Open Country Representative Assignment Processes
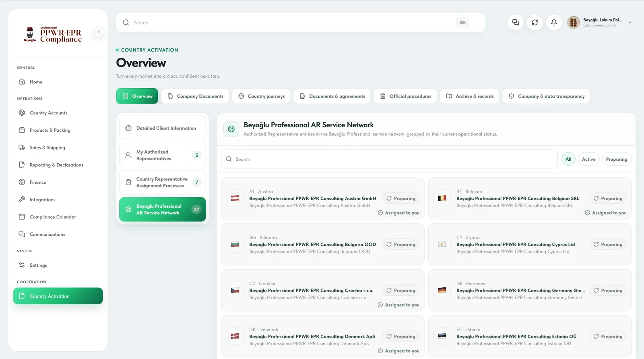Screen dimensions: 644x359 (163, 182)
